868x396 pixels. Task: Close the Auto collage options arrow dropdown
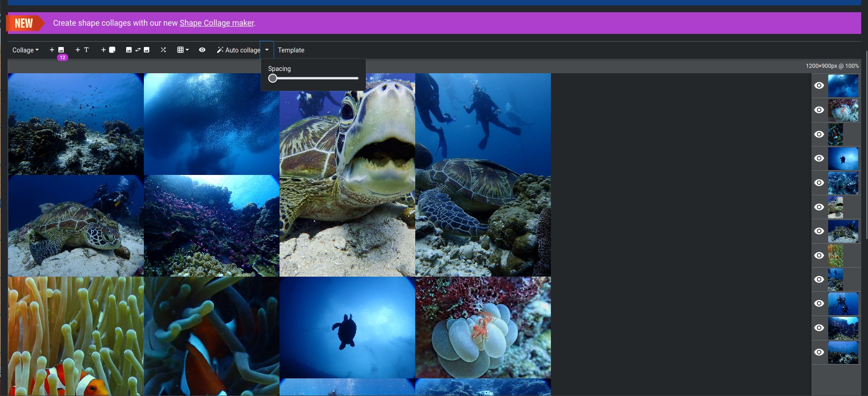[267, 50]
